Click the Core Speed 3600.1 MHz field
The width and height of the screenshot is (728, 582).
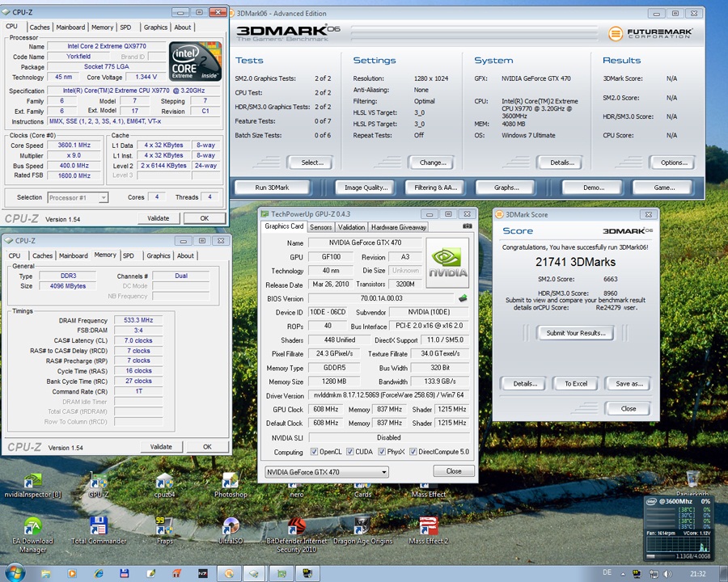pos(74,145)
